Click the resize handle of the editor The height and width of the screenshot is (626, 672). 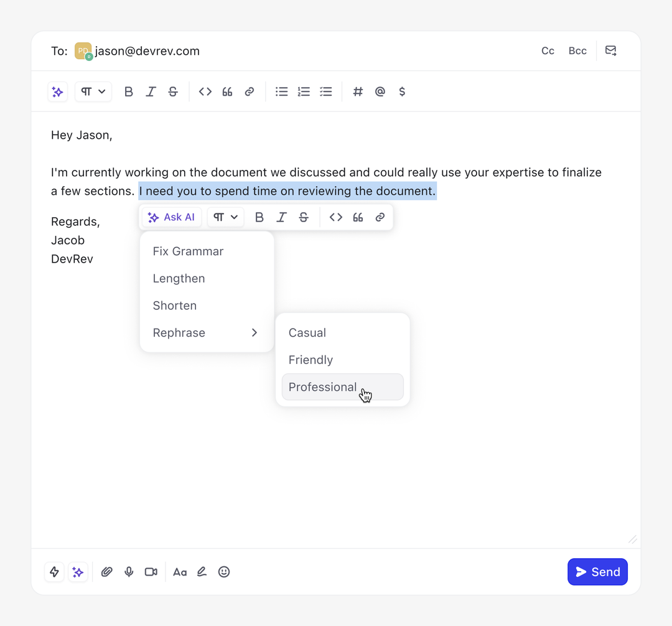633,540
